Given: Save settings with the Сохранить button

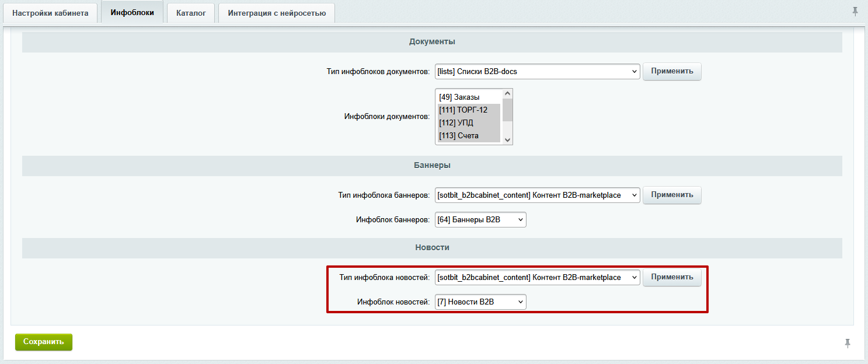Looking at the screenshot, I should point(43,342).
